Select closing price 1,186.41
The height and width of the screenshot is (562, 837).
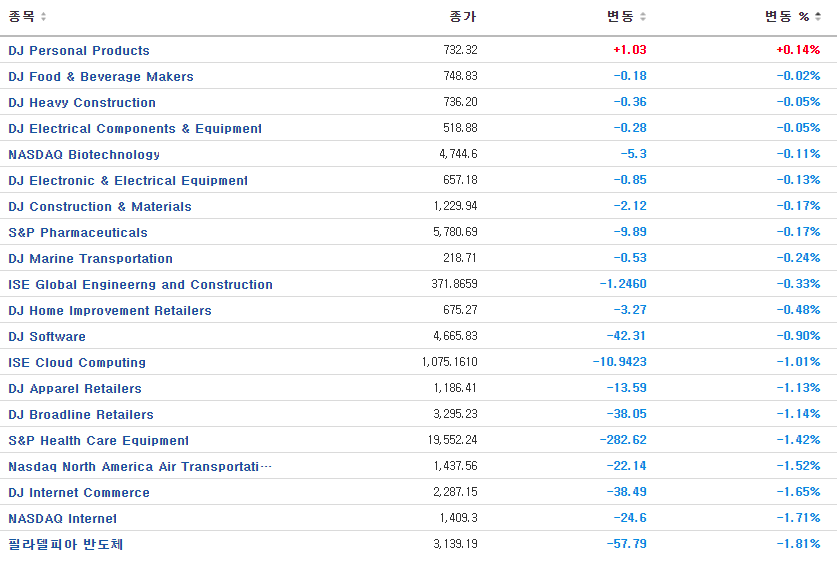click(x=455, y=388)
